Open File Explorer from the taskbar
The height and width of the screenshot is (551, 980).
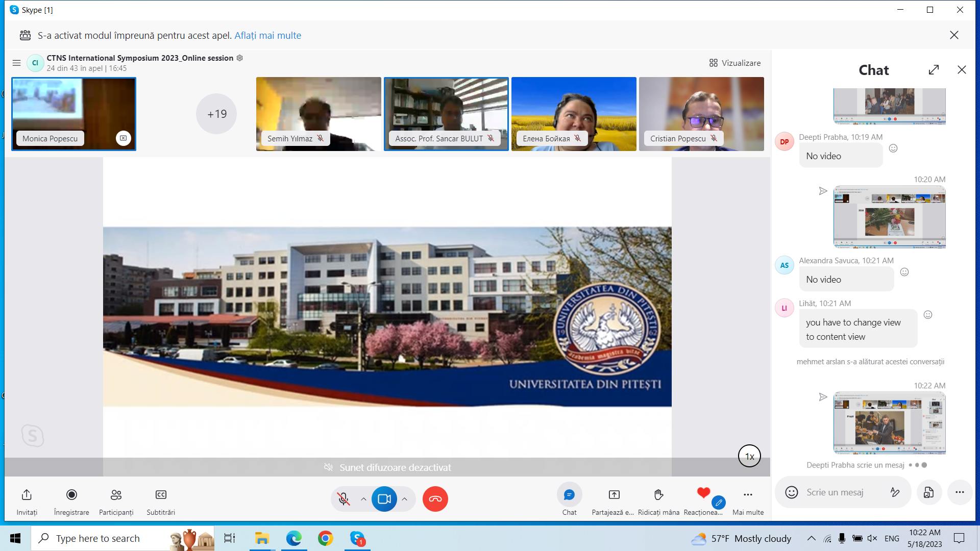click(x=262, y=538)
